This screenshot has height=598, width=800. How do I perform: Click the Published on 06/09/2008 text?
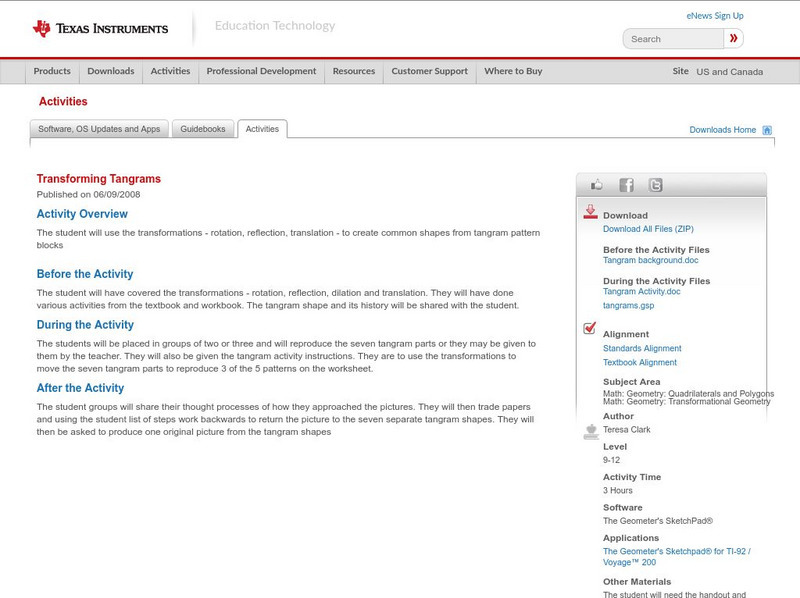coord(88,194)
